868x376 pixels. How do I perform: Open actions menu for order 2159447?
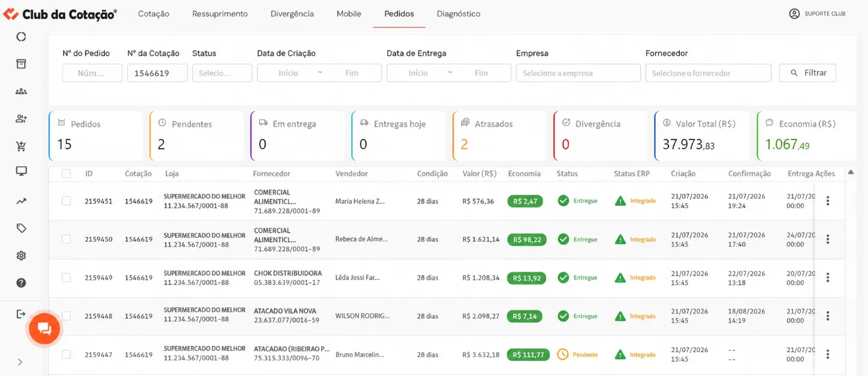(828, 354)
